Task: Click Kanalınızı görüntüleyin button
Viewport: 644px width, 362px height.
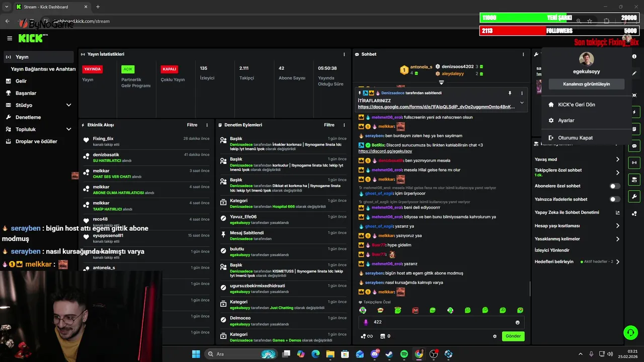Action: click(x=586, y=84)
